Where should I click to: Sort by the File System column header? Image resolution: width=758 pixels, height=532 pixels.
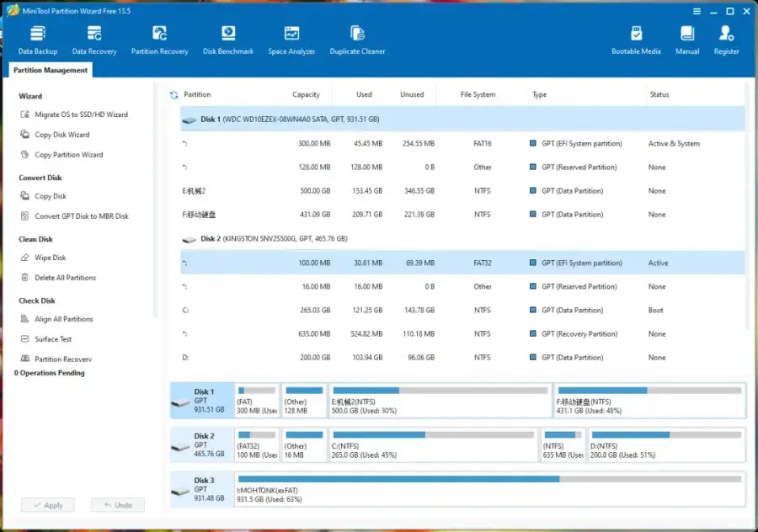pyautogui.click(x=478, y=94)
